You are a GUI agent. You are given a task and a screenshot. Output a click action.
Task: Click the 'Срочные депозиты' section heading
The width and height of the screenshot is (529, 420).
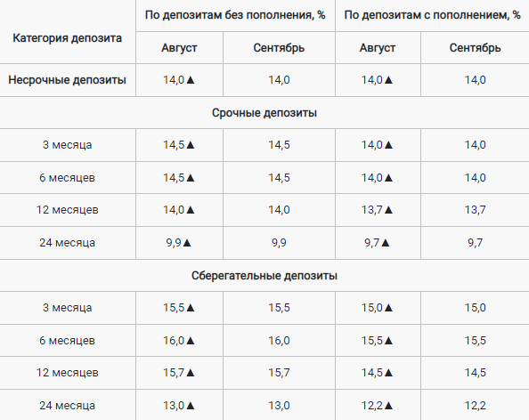click(264, 113)
